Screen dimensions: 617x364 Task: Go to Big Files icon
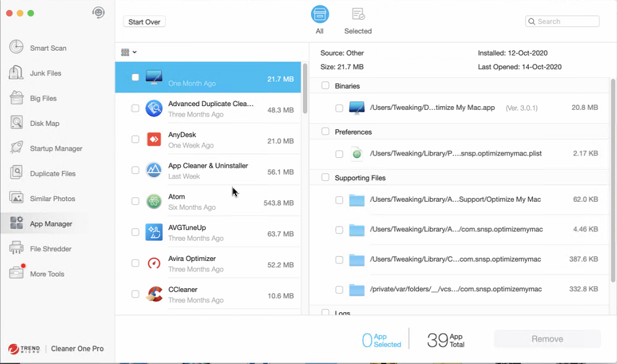(16, 97)
